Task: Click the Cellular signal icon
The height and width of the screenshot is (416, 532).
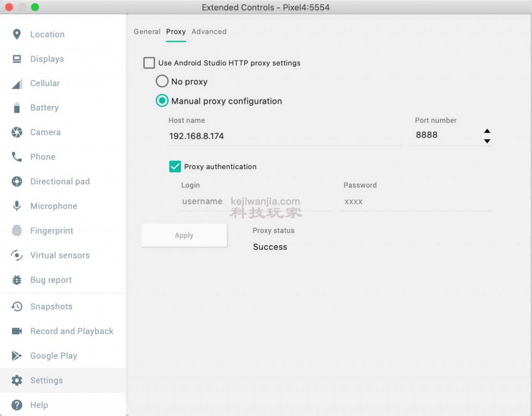Action: point(17,84)
